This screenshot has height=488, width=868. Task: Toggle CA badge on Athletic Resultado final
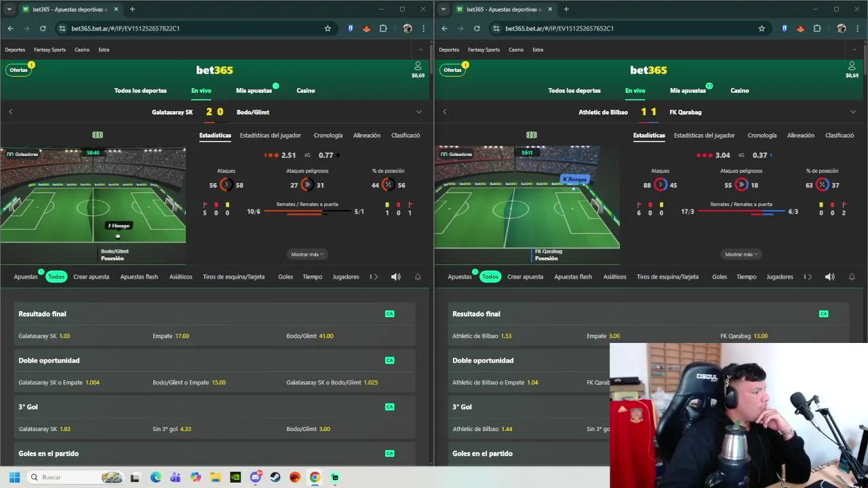pyautogui.click(x=823, y=314)
